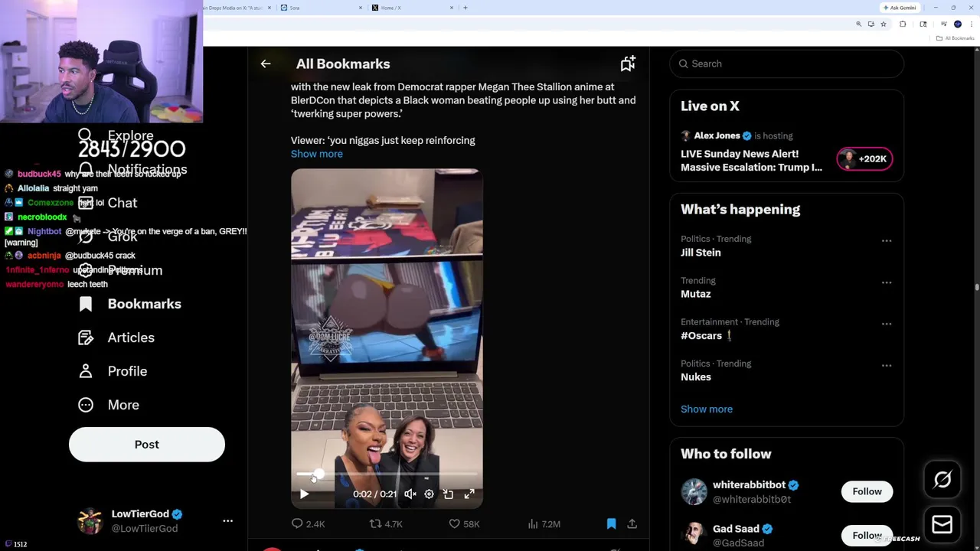Unmute the video player

[x=410, y=494]
